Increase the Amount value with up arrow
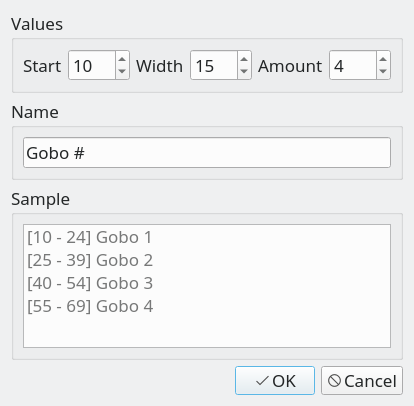 tap(383, 58)
